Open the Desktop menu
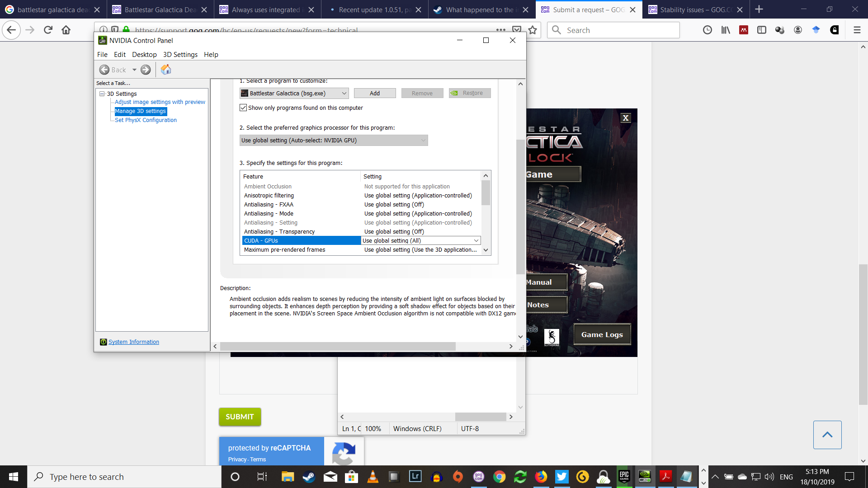868x488 pixels. click(x=144, y=54)
